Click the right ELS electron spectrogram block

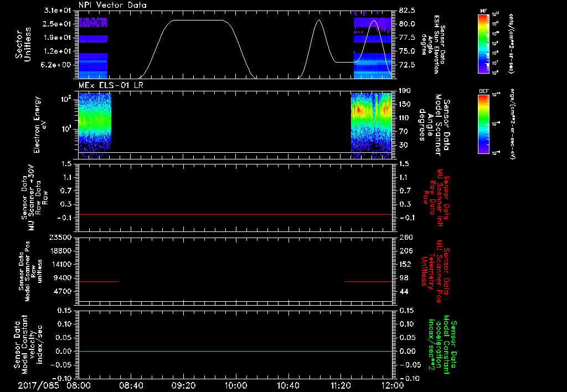point(372,126)
